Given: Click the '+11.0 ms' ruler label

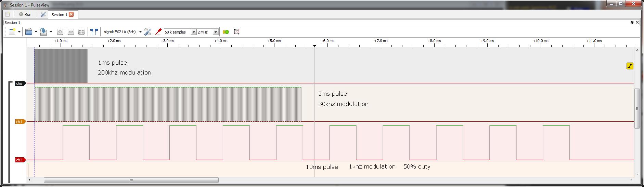Looking at the screenshot, I should (594, 41).
